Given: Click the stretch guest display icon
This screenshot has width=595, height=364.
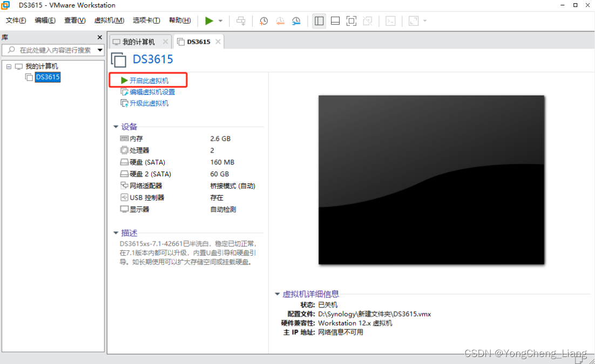Looking at the screenshot, I should pyautogui.click(x=413, y=21).
